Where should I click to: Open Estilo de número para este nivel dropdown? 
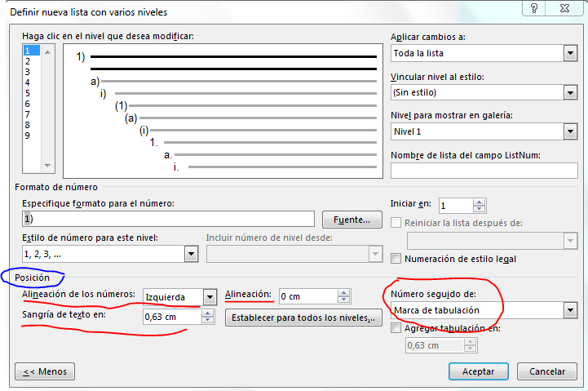click(192, 254)
